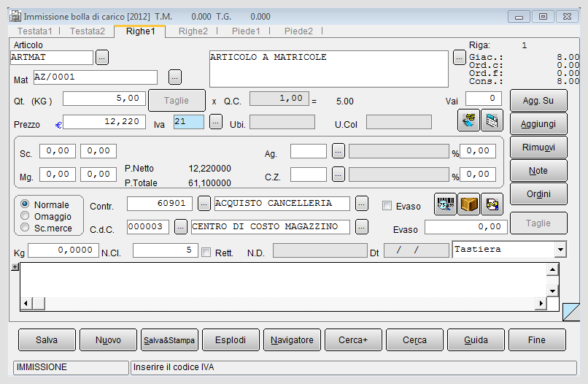The width and height of the screenshot is (588, 384).
Task: Open the Iva code lookup button
Action: pyautogui.click(x=216, y=122)
